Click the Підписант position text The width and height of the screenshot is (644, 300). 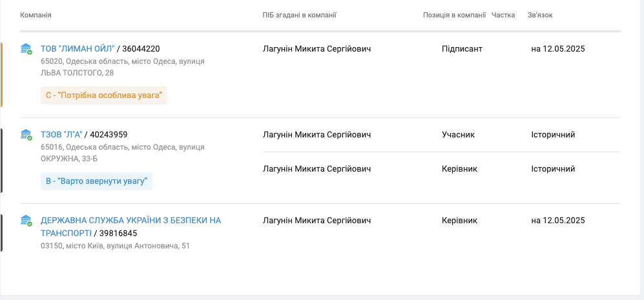(x=462, y=49)
